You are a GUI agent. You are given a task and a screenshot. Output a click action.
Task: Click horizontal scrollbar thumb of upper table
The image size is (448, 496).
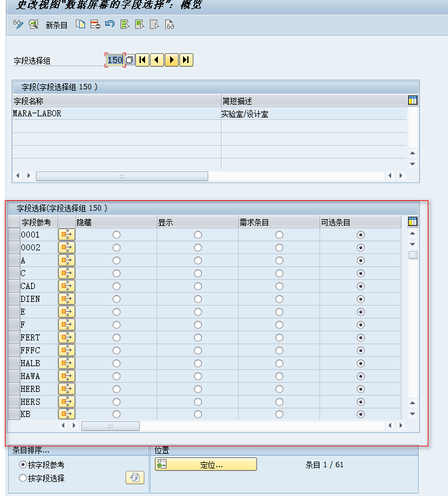pos(122,176)
